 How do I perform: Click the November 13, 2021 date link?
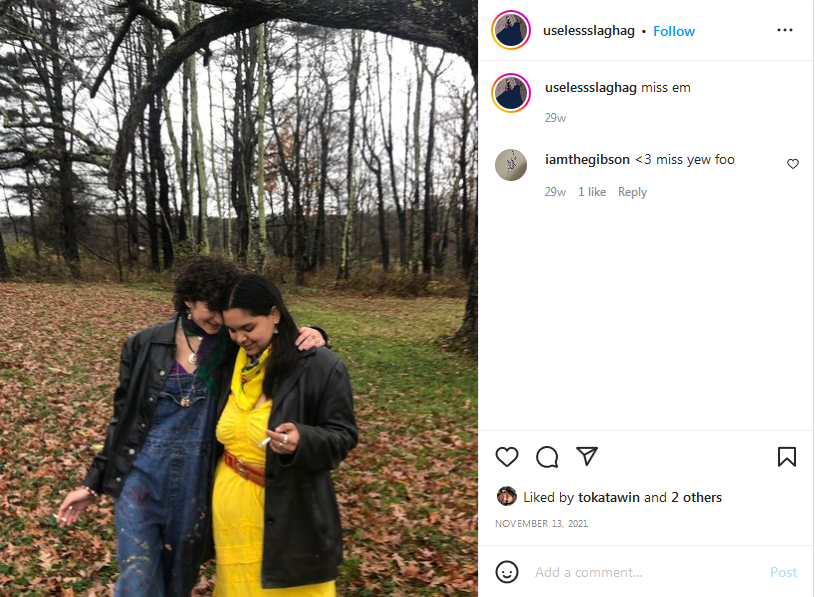541,523
